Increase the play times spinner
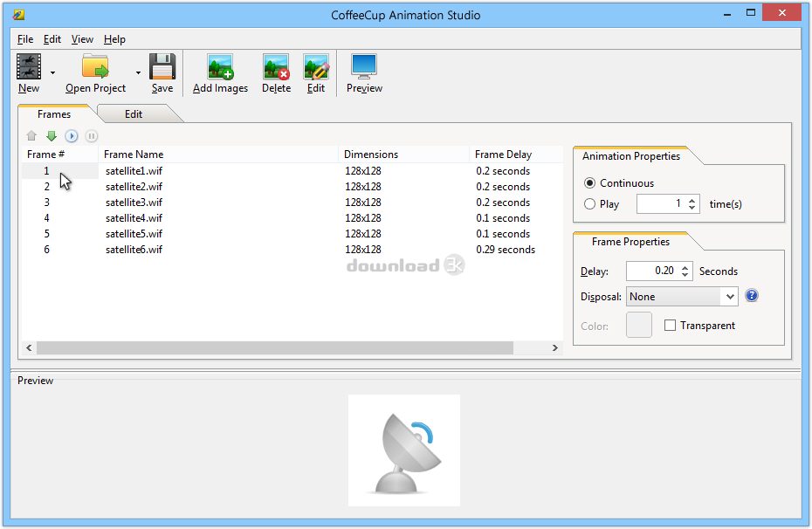The height and width of the screenshot is (529, 812). (692, 200)
